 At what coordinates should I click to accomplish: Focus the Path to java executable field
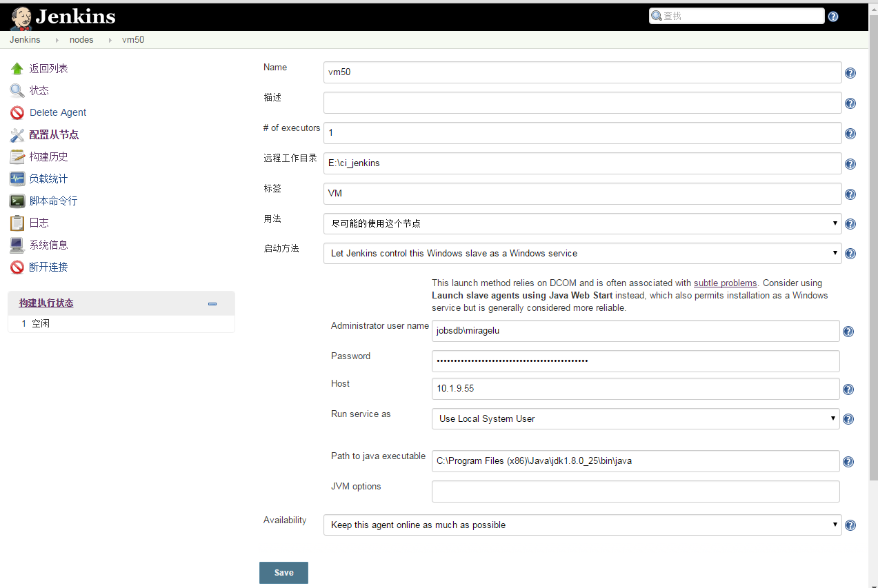[635, 461]
